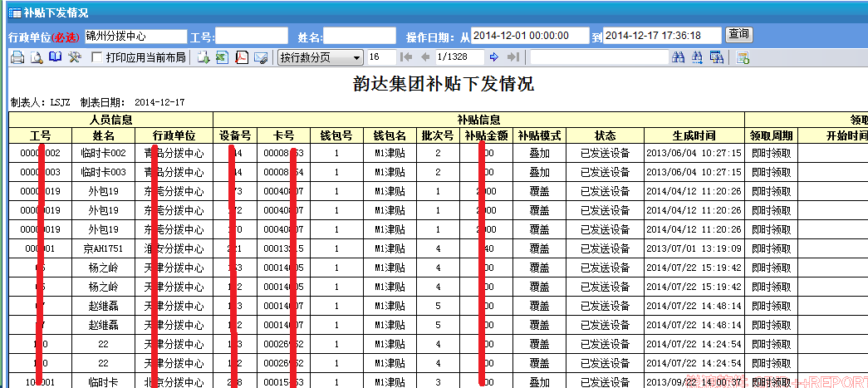Click the 补贴下发情况 window title icon

[x=14, y=12]
